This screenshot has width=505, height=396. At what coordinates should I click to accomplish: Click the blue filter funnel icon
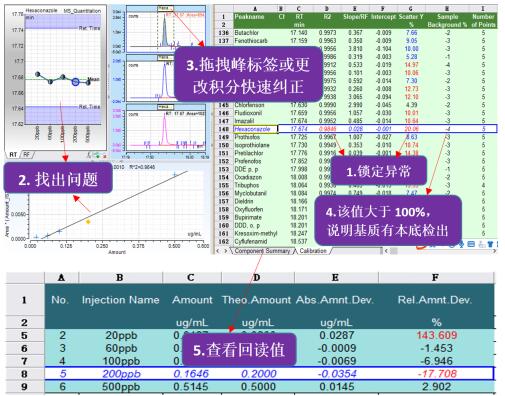(490, 244)
